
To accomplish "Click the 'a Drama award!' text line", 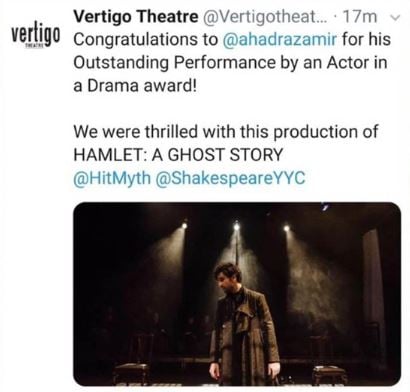I will click(x=135, y=86).
